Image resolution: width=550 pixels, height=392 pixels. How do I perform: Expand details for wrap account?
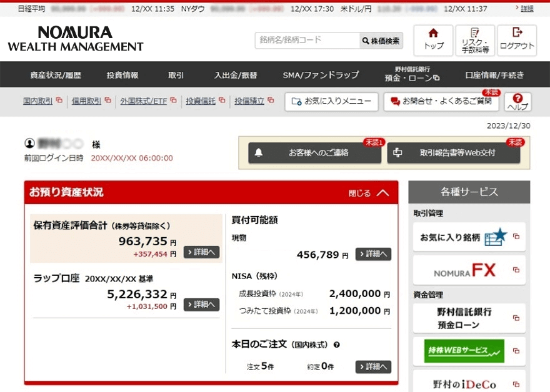click(201, 305)
